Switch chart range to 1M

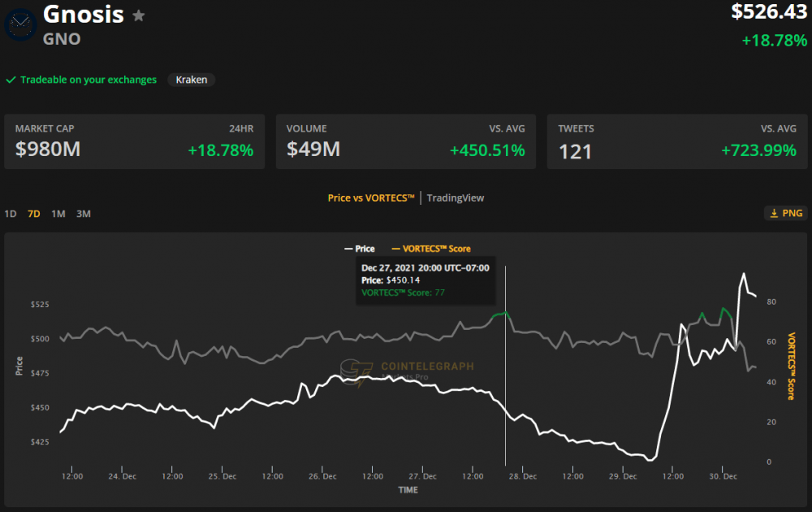[58, 214]
